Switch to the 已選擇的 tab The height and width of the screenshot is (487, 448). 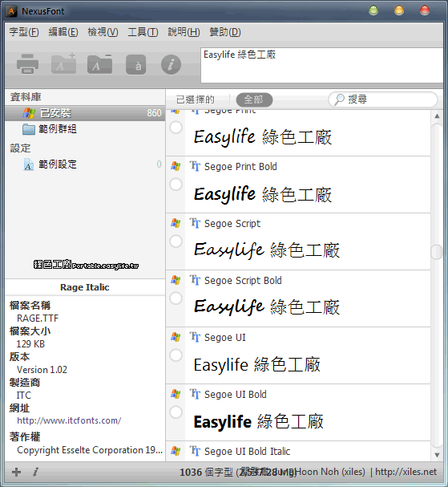(195, 99)
